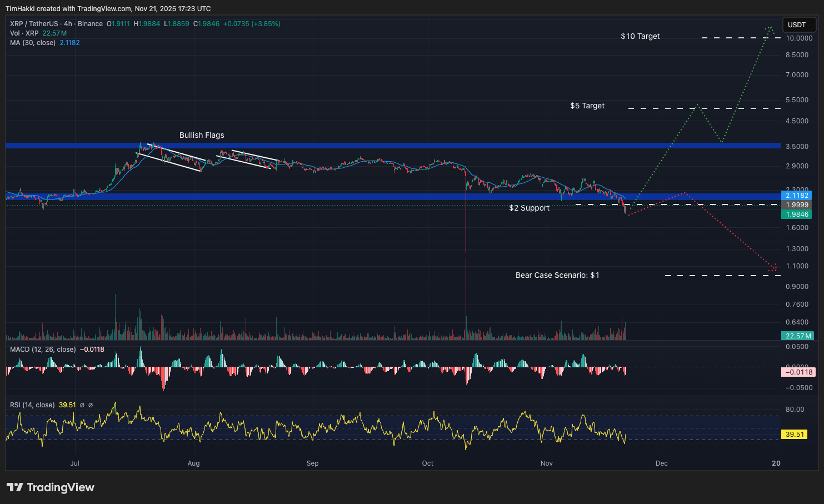The width and height of the screenshot is (824, 504).
Task: Click the yellow 39.51 RSI label on right scale
Action: point(793,435)
